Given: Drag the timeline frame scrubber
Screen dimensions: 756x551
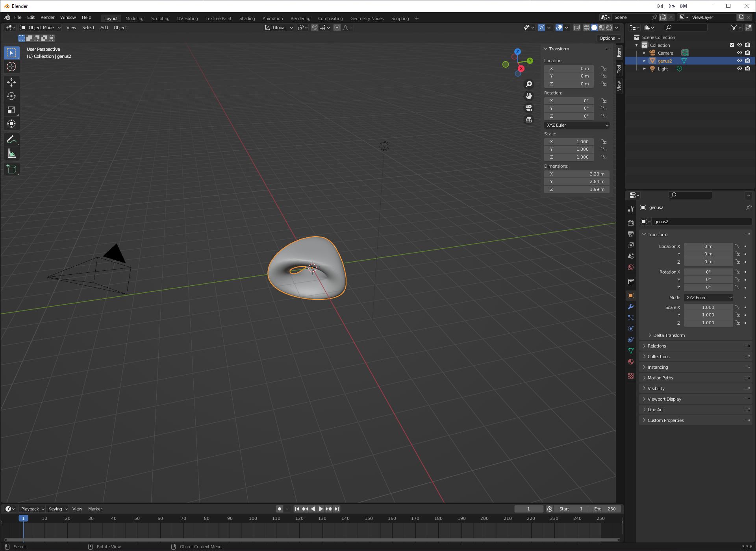Looking at the screenshot, I should pyautogui.click(x=24, y=518).
